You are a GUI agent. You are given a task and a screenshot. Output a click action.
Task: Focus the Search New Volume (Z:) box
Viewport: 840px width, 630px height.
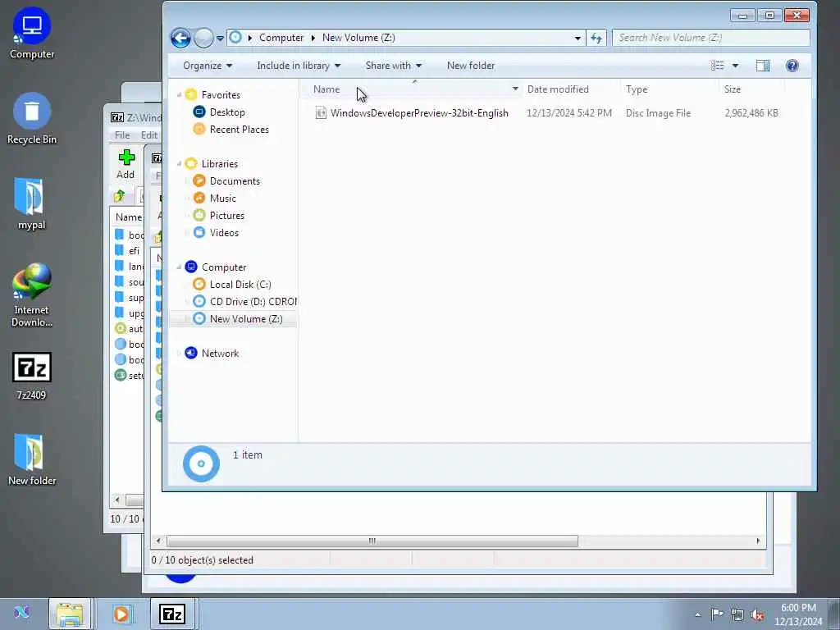coord(710,38)
